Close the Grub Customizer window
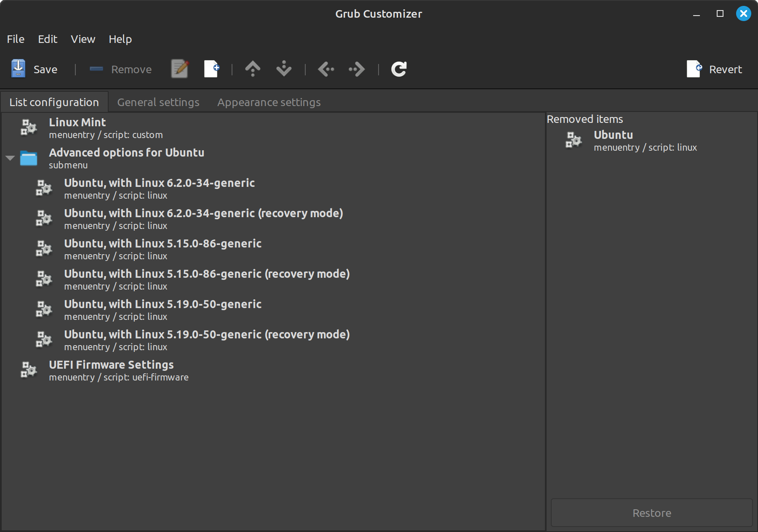 (x=744, y=14)
